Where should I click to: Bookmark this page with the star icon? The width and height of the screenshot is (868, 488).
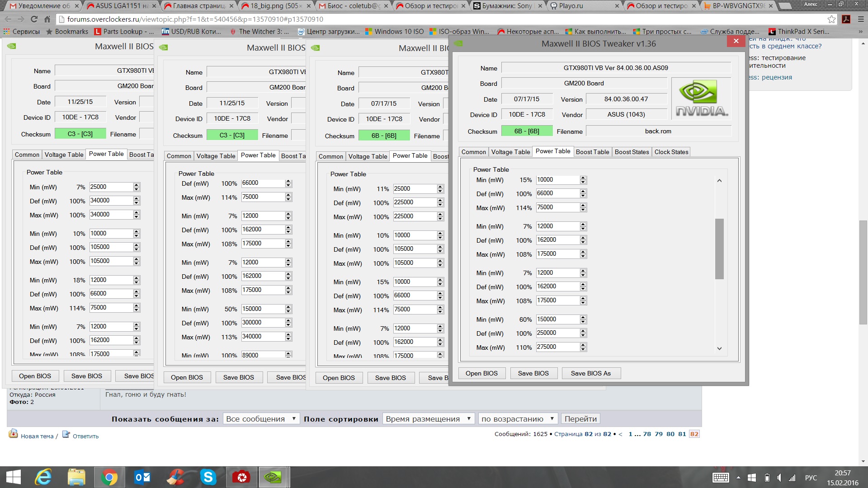pos(831,19)
